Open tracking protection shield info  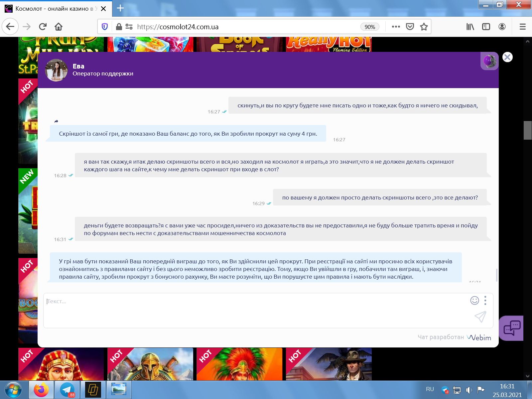[105, 27]
